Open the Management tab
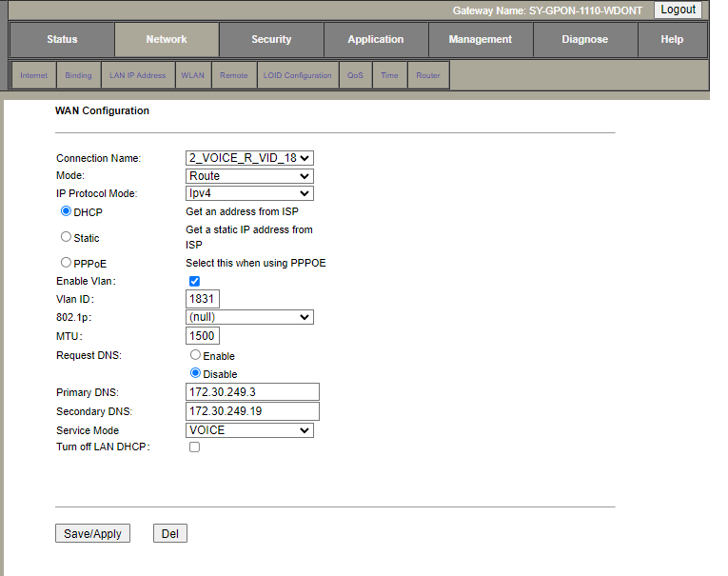Viewport: 728px width, 576px height. click(481, 40)
